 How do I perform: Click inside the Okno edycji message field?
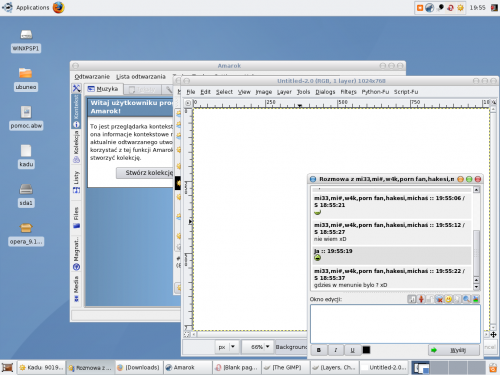[x=395, y=324]
